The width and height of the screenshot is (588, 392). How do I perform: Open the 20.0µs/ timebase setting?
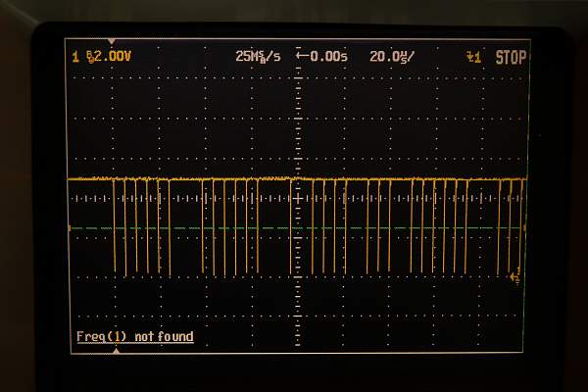click(391, 57)
